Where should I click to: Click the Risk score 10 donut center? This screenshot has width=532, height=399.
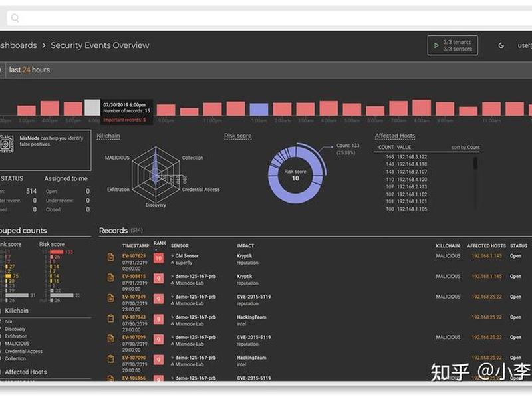click(295, 175)
